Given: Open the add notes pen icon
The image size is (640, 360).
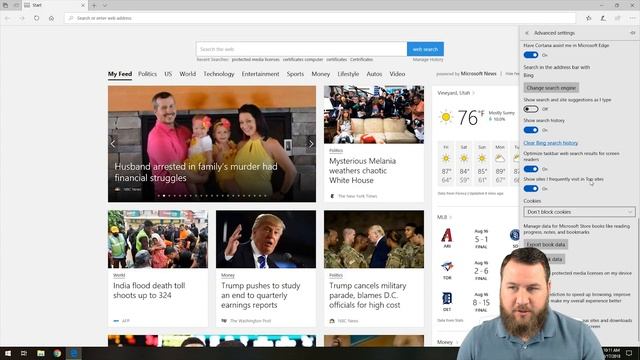Looking at the screenshot, I should coord(603,18).
